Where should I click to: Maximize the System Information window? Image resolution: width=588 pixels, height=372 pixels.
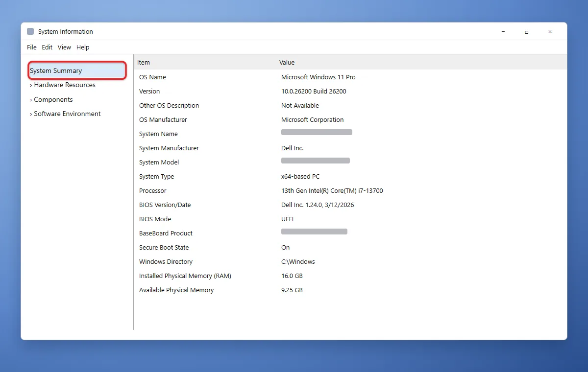[x=527, y=32]
